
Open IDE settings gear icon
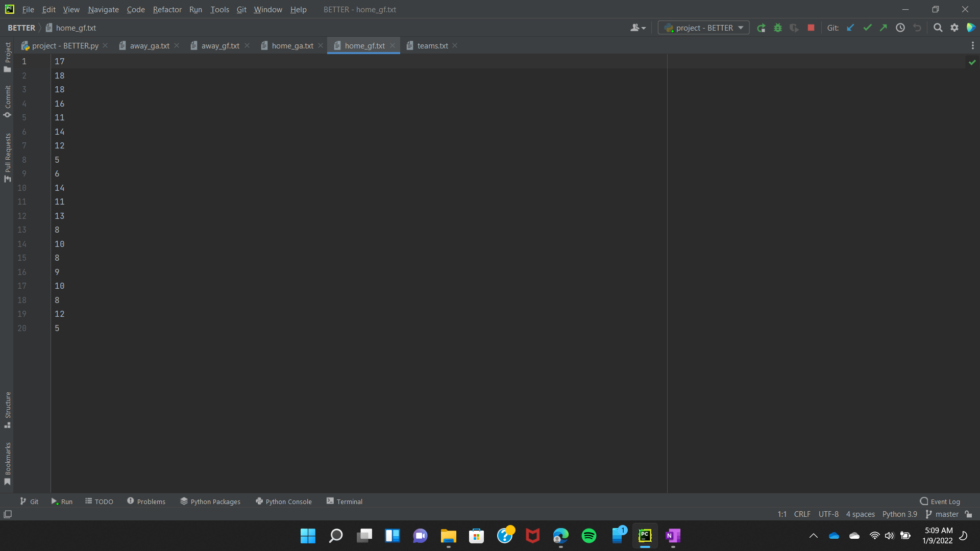954,28
